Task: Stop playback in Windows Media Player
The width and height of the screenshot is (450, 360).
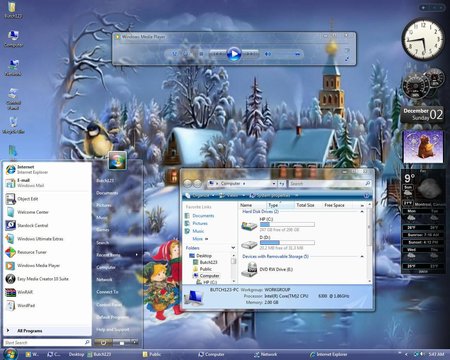Action: (x=201, y=54)
